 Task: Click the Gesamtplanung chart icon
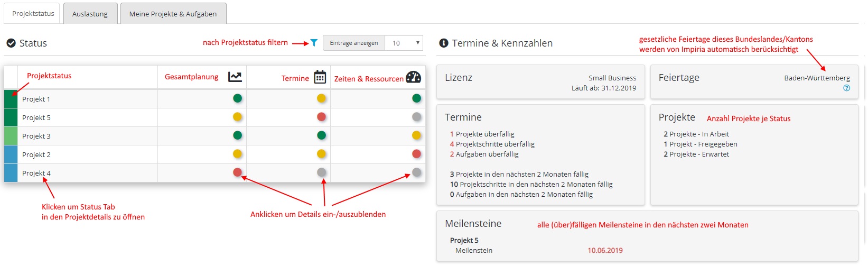(x=235, y=77)
